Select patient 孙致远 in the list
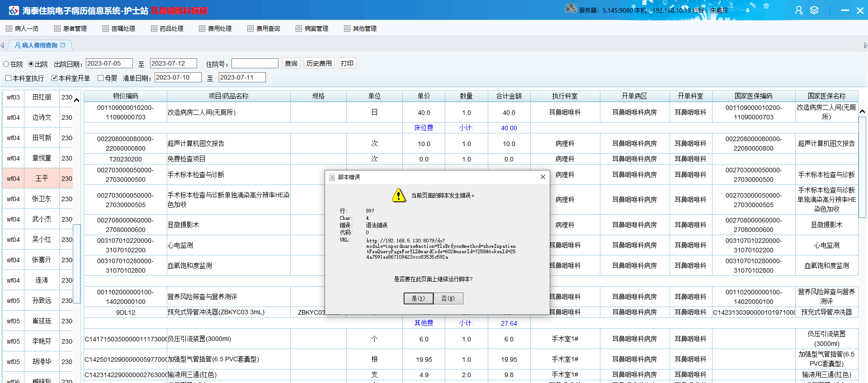Screen dimensions: 868x383 click(x=42, y=301)
